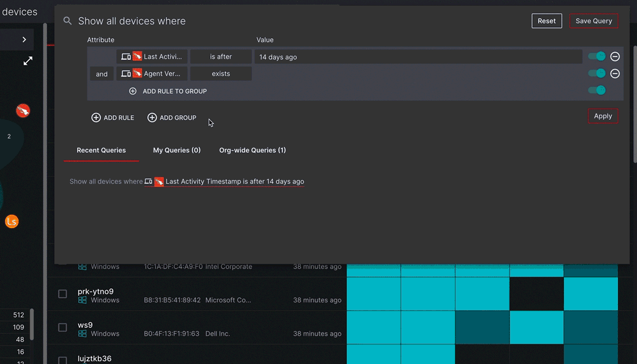637x364 pixels.
Task: Click MAC address B8:31:B5:41:89:42
Action: tap(172, 300)
